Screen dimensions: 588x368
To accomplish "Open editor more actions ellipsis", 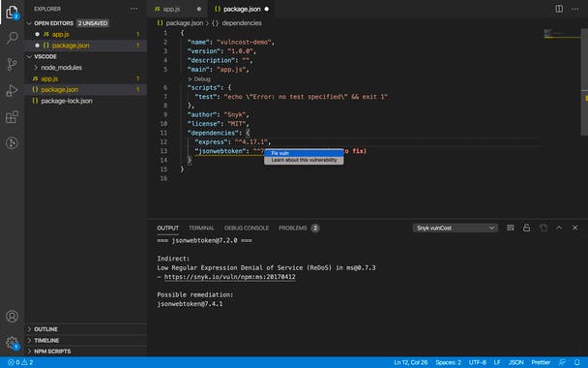I will 574,9.
